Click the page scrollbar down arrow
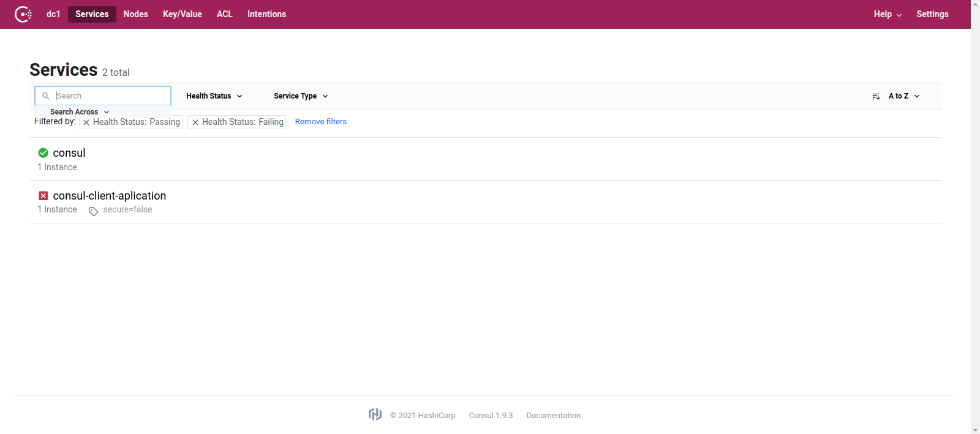 (975, 430)
